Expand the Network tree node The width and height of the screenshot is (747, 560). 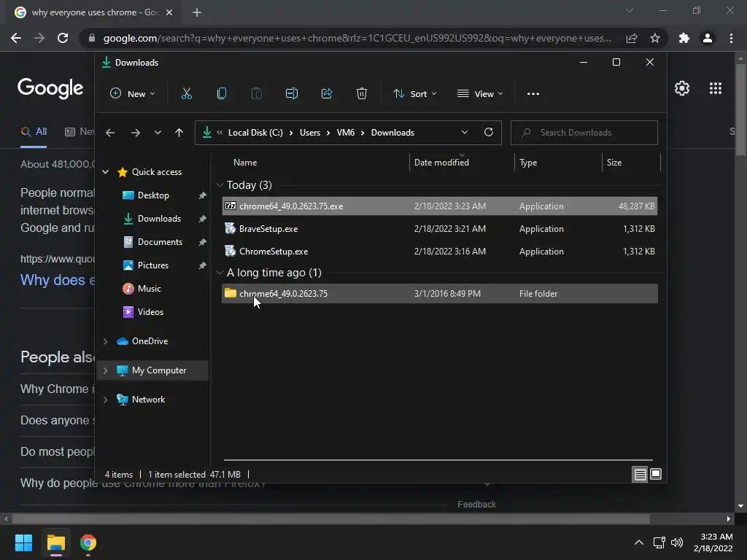pos(105,400)
